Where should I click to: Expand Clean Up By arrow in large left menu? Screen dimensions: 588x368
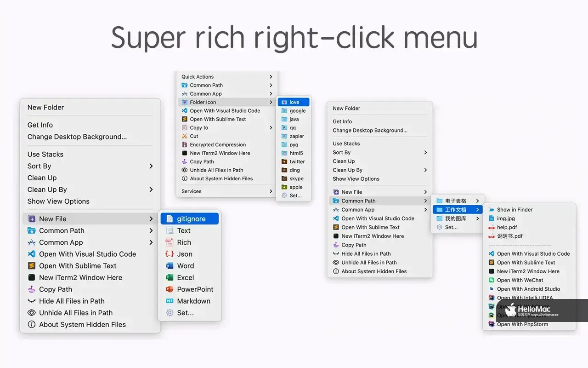point(151,190)
